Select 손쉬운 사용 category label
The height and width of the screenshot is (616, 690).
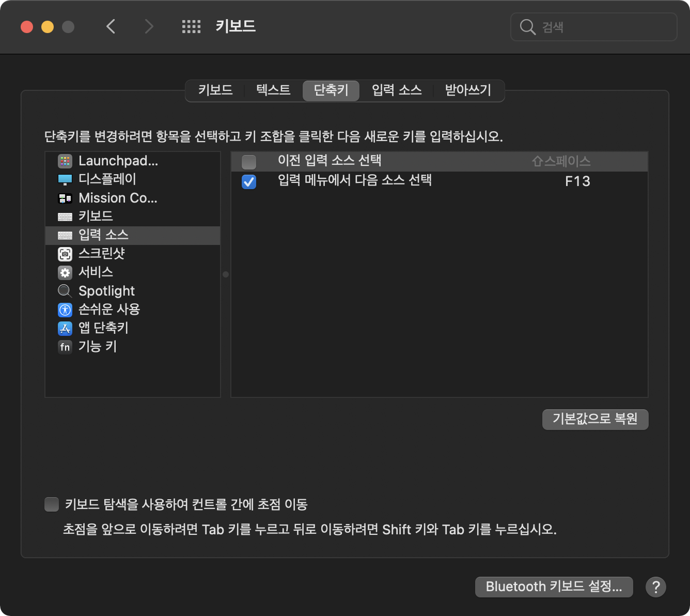point(109,310)
